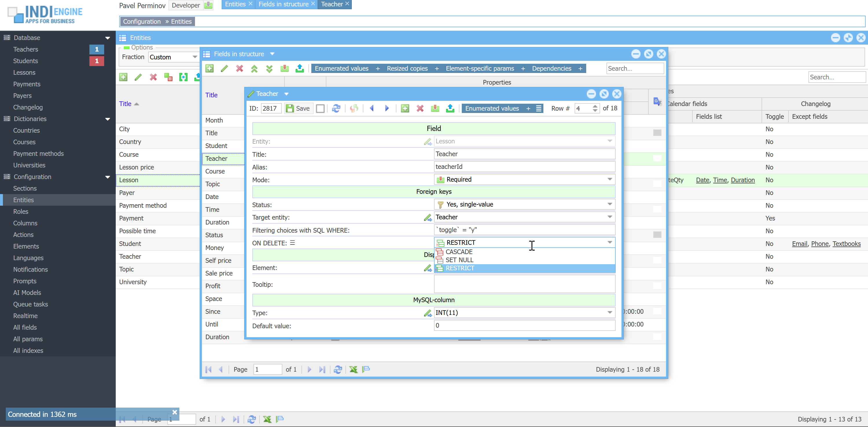The height and width of the screenshot is (427, 868).
Task: Click the Excel export icon in Fields pager
Action: pyautogui.click(x=354, y=369)
